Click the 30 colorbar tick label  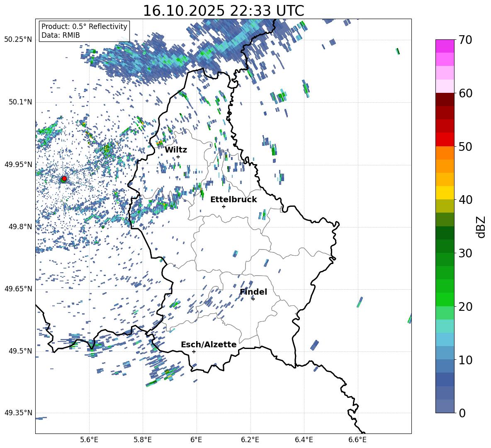pos(465,253)
